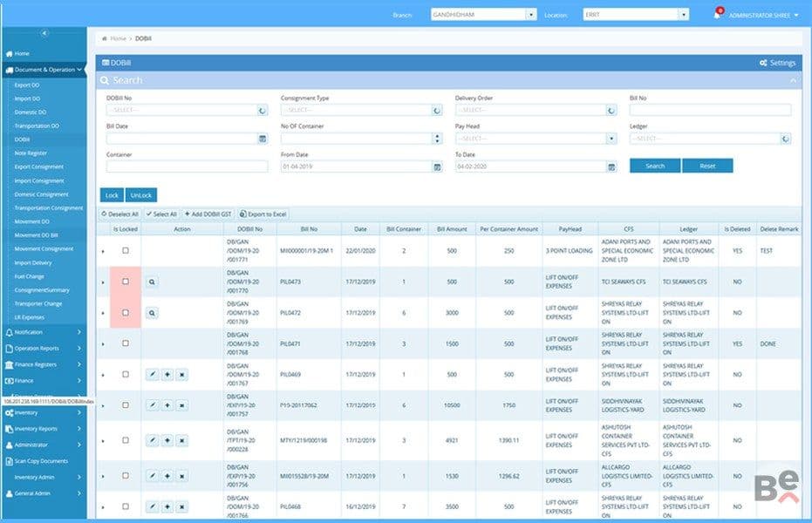Open Settings gear in DOBill header
This screenshot has height=523, width=812.
[x=777, y=63]
